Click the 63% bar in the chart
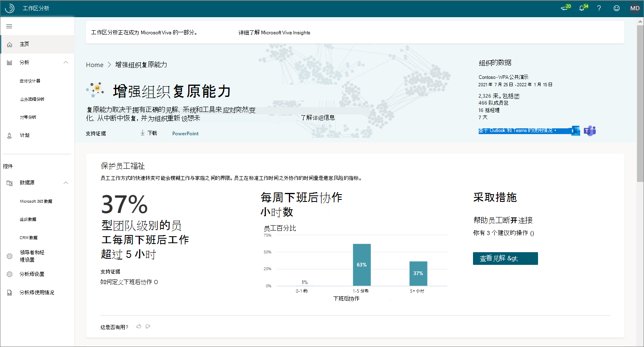 pos(362,265)
